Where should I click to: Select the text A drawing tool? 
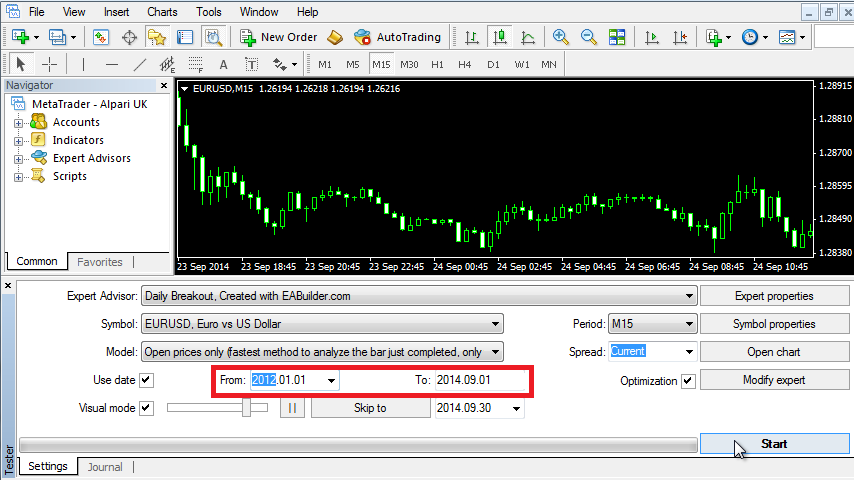[223, 64]
